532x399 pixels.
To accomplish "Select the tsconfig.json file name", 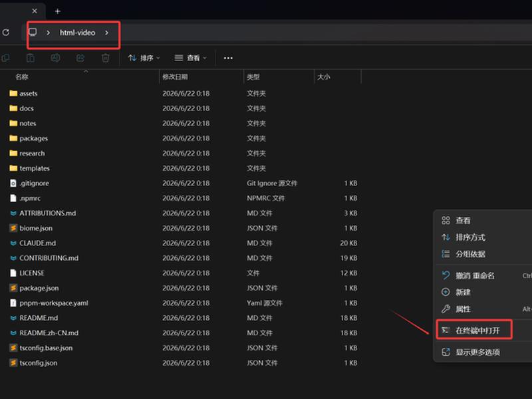I will click(x=39, y=362).
